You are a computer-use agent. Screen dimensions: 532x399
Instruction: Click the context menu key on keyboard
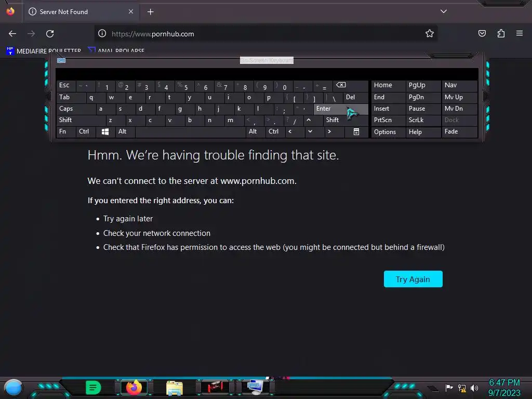pyautogui.click(x=356, y=131)
